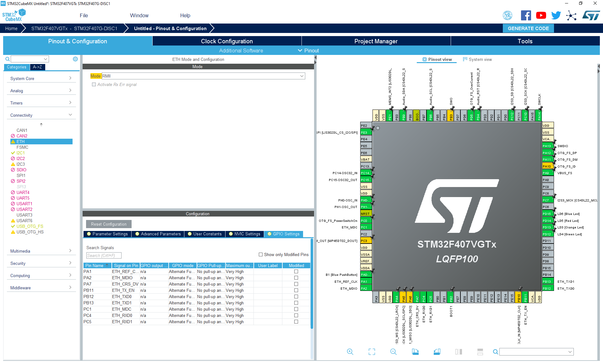This screenshot has width=603, height=364.
Task: Open the Window menu
Action: click(x=139, y=15)
